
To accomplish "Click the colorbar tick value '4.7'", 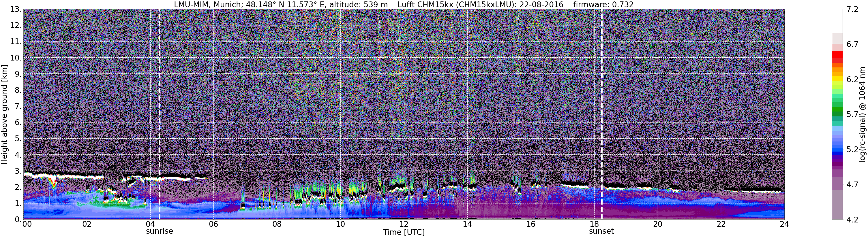I will pyautogui.click(x=852, y=184).
